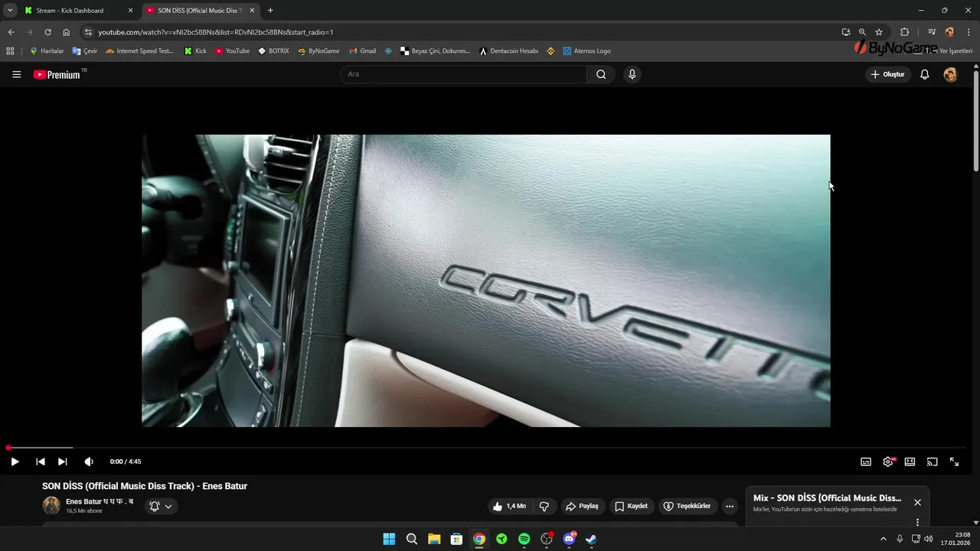Open the Kick bookmark
The height and width of the screenshot is (551, 980).
(x=196, y=51)
